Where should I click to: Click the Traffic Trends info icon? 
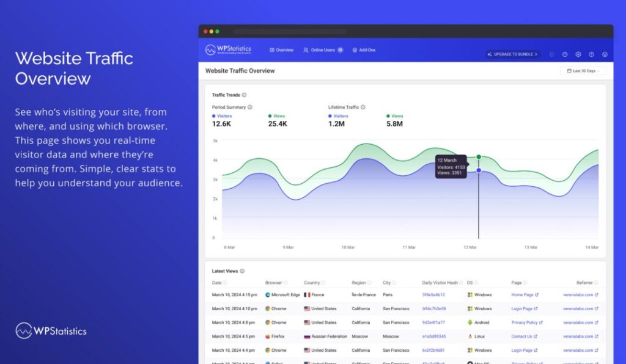pos(245,95)
